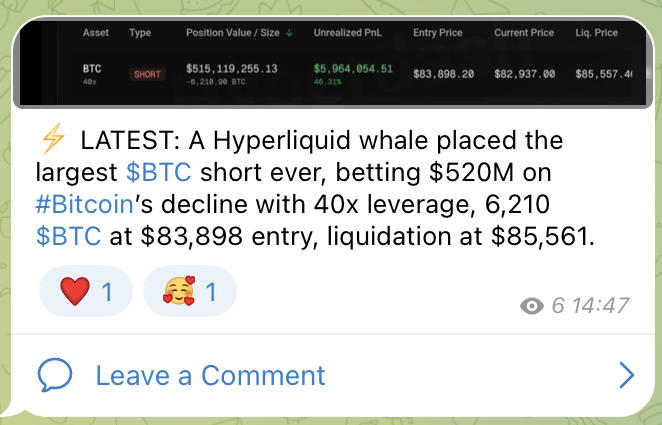Click the heart reaction button

tap(86, 292)
